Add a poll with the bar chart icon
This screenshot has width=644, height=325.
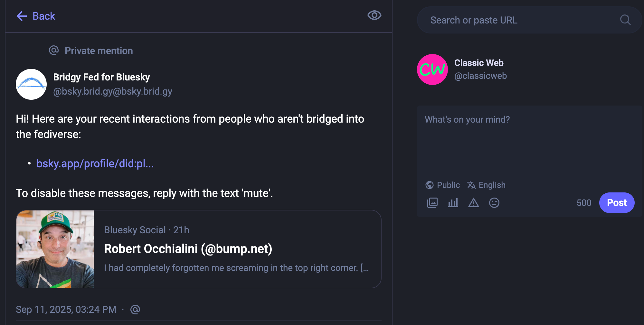click(453, 203)
